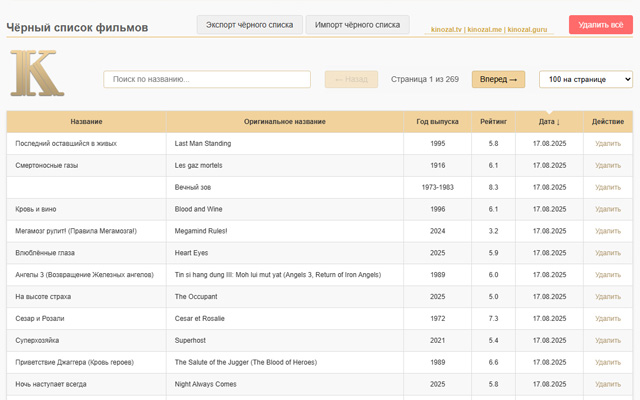
Task: Select title Приветствие Джаггера (Кровь героев)
Action: (x=74, y=362)
